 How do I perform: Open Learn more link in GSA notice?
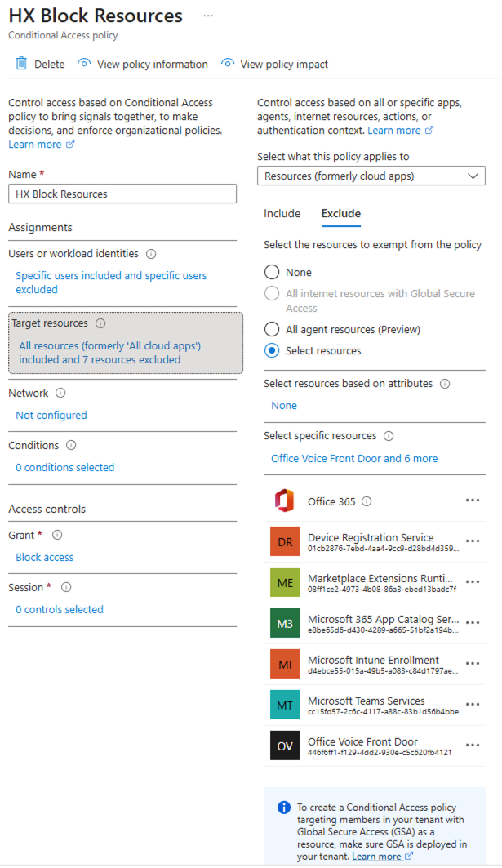click(x=383, y=857)
